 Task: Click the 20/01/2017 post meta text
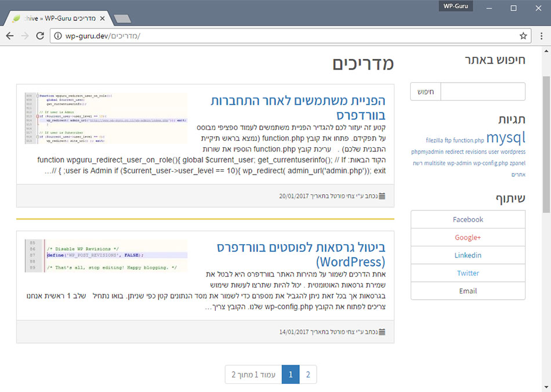click(328, 196)
